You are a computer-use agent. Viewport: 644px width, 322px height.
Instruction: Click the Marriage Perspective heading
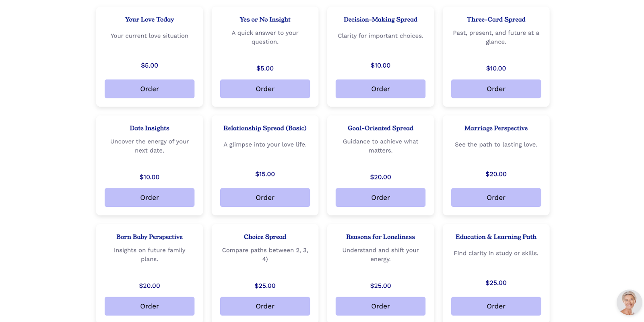(496, 128)
